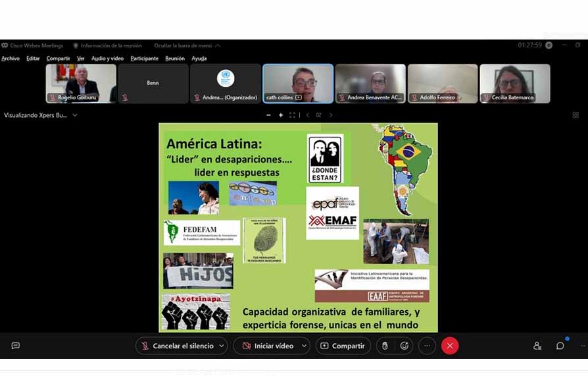Select Cecilia Batemarco video thumbnail

tap(515, 84)
